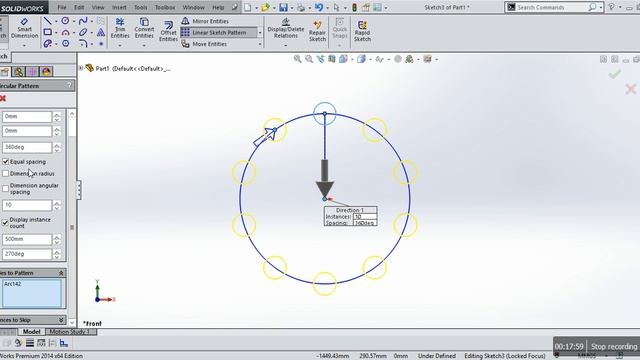Increase instance count stepper for 10
Viewport: 640px width, 360px height.
tap(57, 202)
